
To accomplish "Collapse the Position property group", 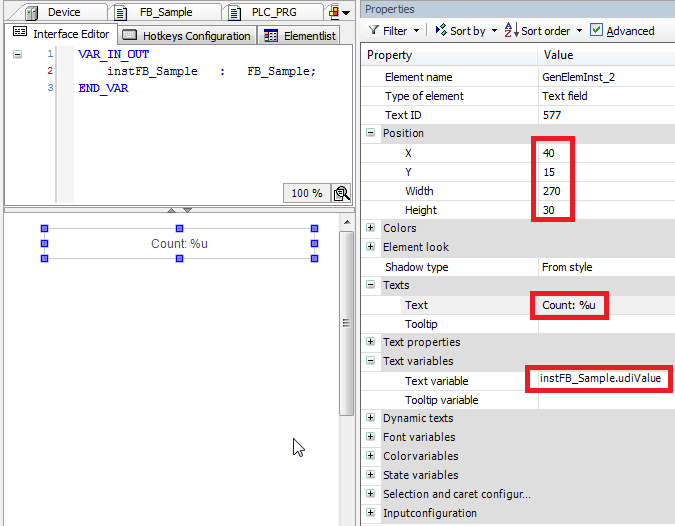I will click(371, 133).
